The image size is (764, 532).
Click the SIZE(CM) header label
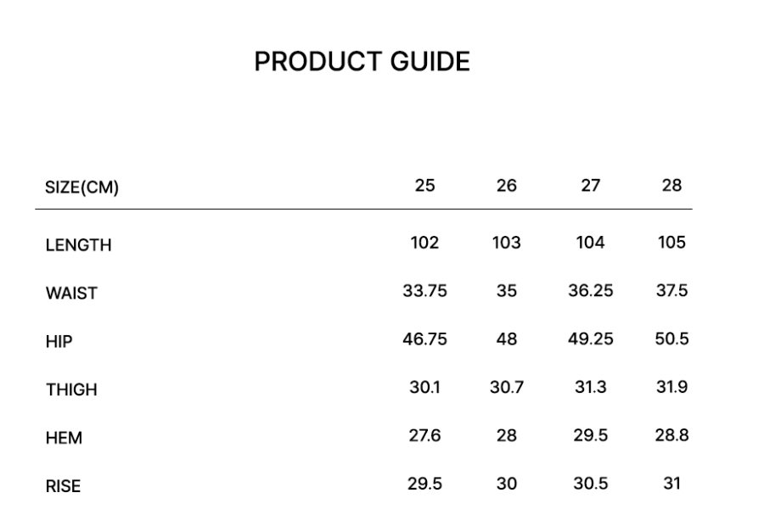click(81, 188)
